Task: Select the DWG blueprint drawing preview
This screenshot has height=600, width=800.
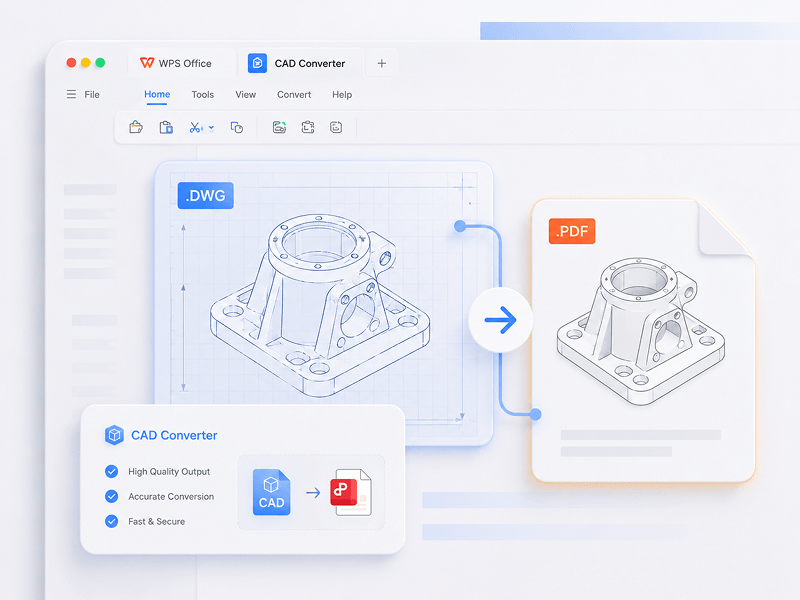Action: tap(320, 306)
